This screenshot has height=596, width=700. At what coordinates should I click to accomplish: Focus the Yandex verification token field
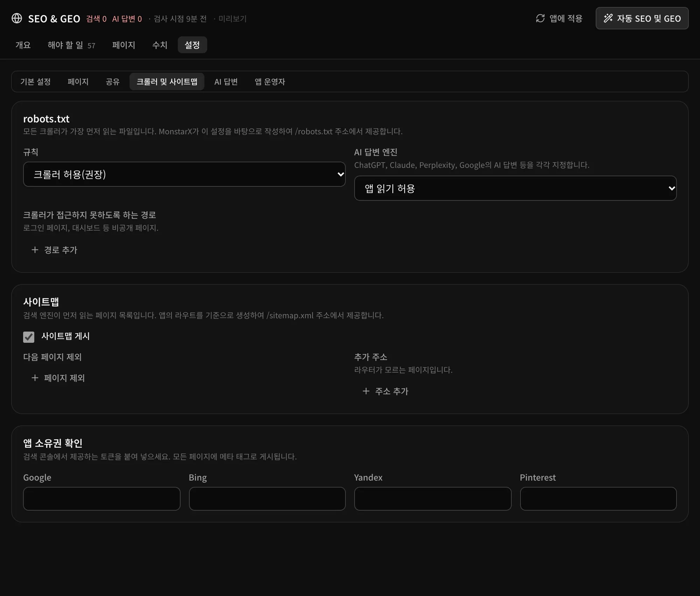point(433,499)
